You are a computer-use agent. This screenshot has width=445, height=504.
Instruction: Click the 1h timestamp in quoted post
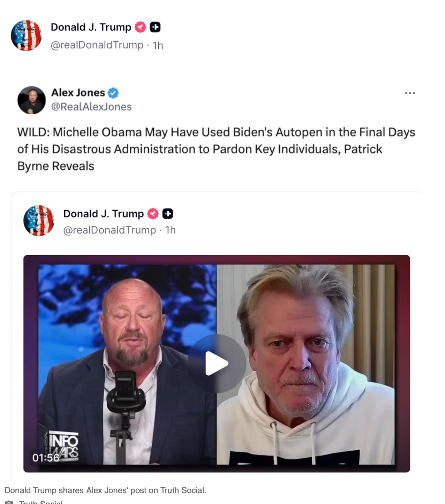171,230
